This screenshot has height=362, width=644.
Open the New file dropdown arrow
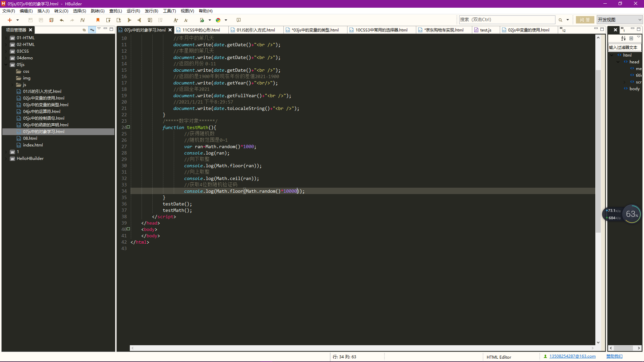click(18, 20)
